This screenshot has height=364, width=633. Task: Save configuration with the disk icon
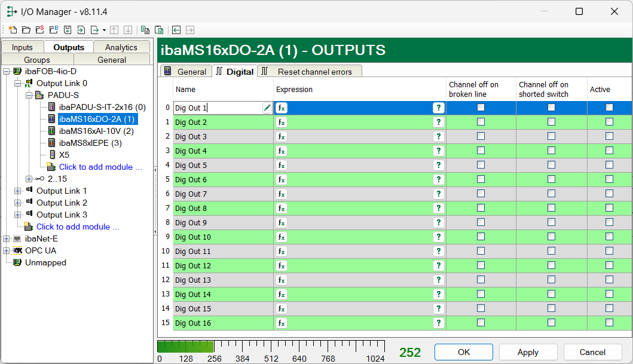click(x=68, y=30)
